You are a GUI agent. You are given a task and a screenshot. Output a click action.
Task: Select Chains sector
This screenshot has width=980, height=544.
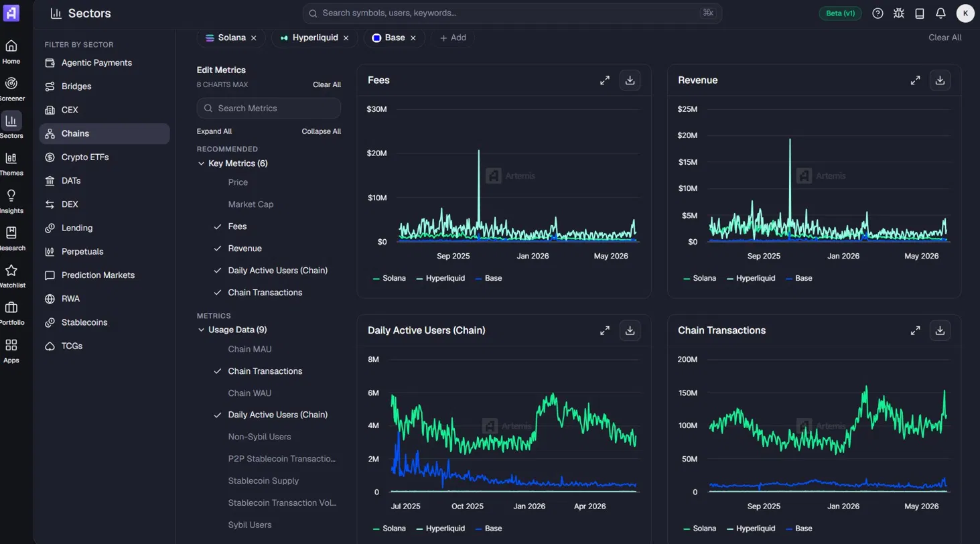[104, 133]
